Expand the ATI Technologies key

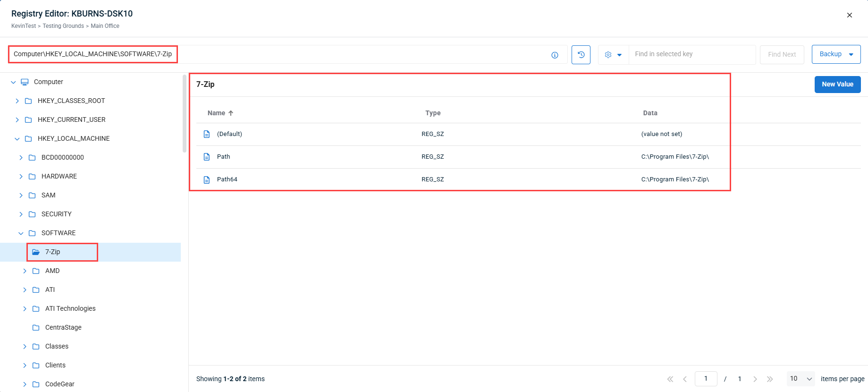click(x=25, y=308)
